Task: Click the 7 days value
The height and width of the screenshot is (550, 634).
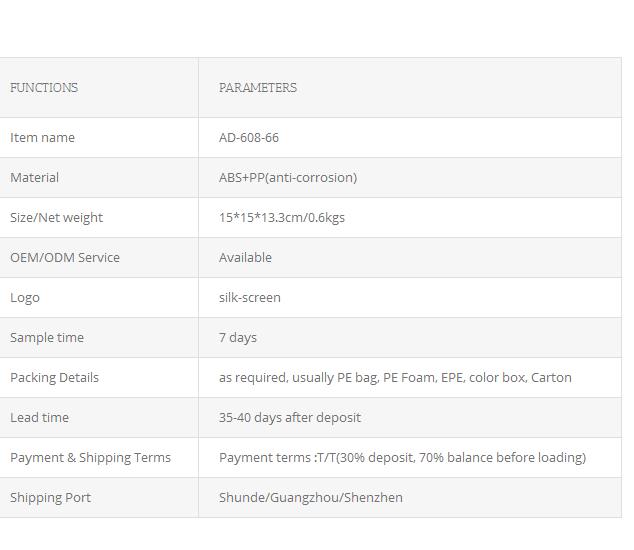Action: click(x=238, y=338)
